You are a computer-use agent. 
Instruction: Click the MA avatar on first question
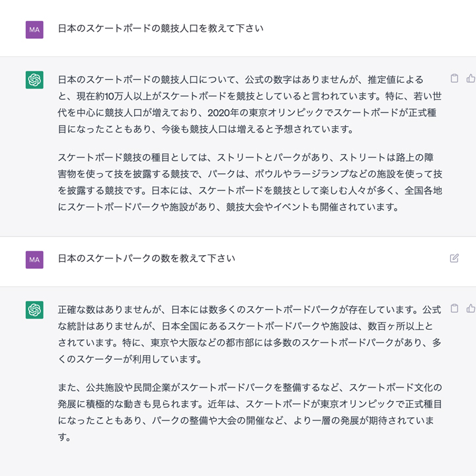coord(34,29)
